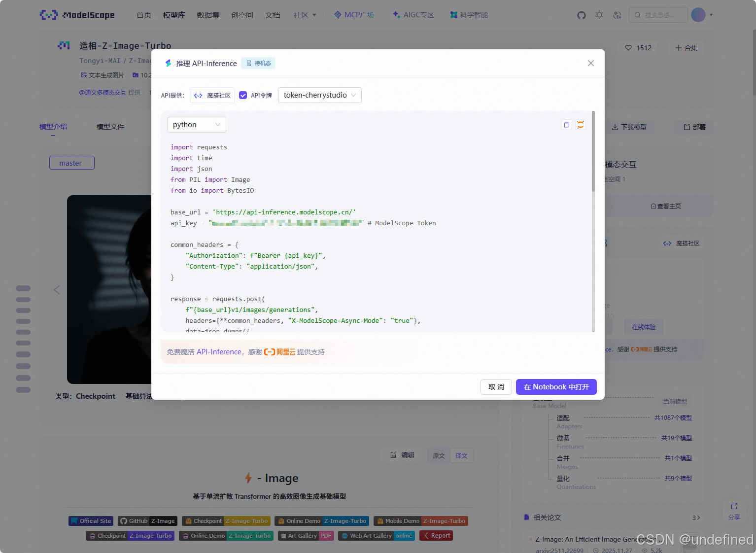Toggle the API令牌 checkbox
This screenshot has width=756, height=553.
(x=243, y=95)
